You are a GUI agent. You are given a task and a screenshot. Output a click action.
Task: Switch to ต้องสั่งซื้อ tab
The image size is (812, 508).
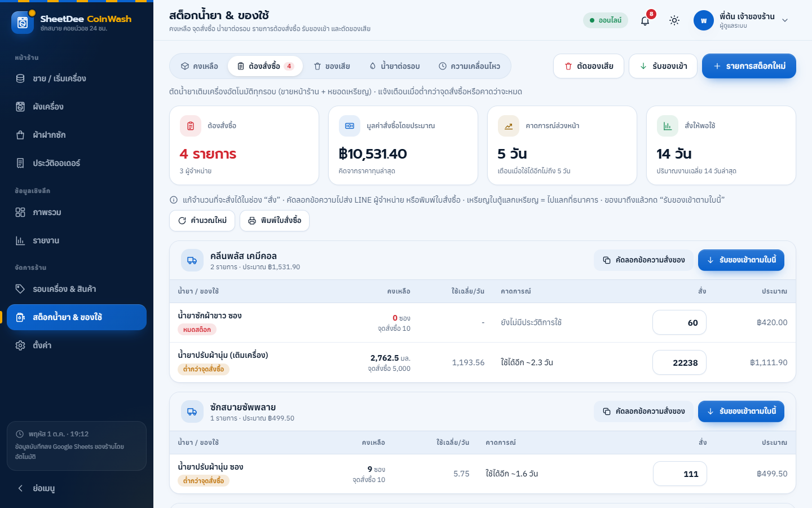(x=265, y=66)
